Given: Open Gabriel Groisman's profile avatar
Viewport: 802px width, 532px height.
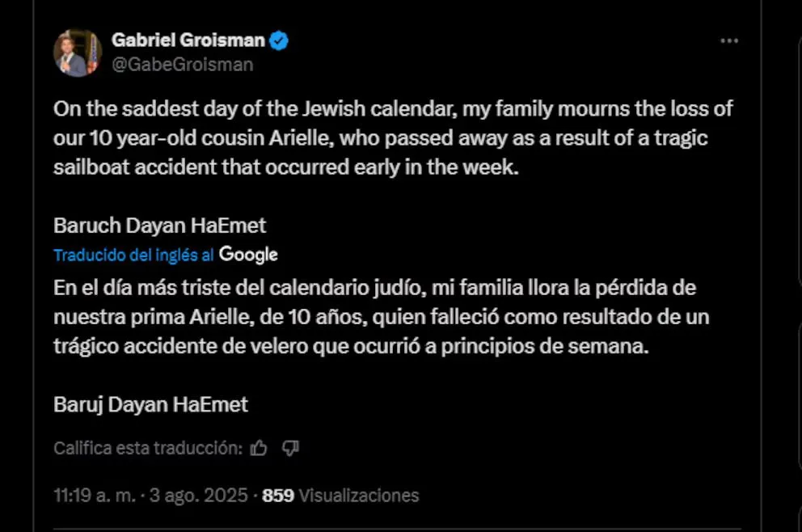Looking at the screenshot, I should click(x=77, y=53).
